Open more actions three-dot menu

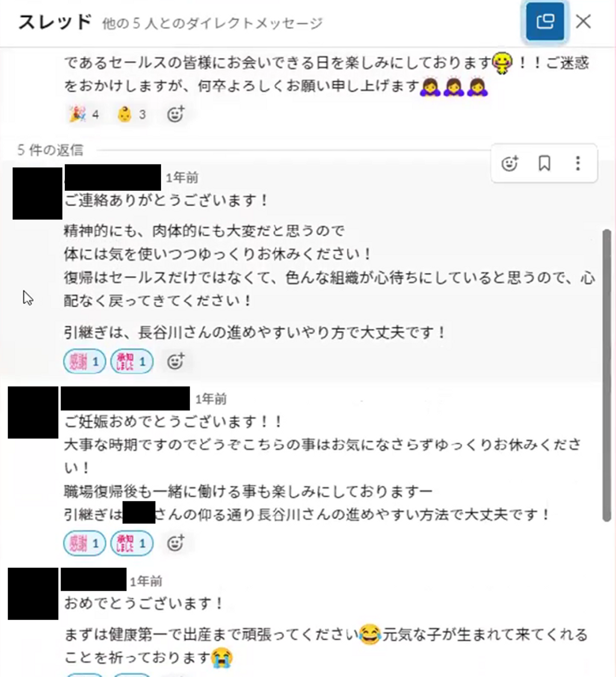[578, 163]
